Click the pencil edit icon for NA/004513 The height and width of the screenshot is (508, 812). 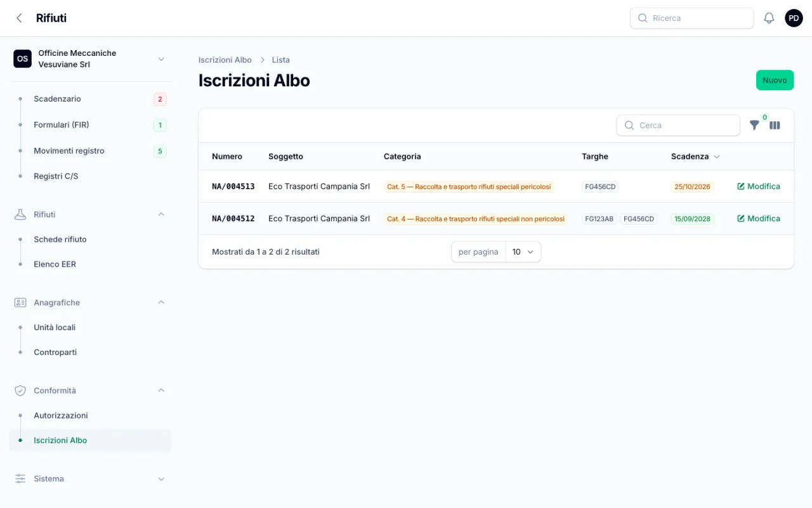(x=741, y=187)
